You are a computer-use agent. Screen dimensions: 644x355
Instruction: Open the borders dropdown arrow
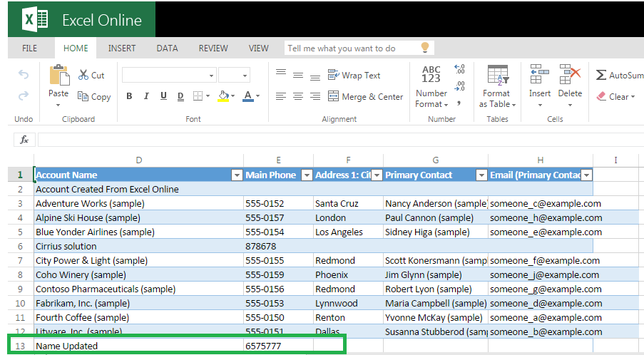click(x=208, y=96)
